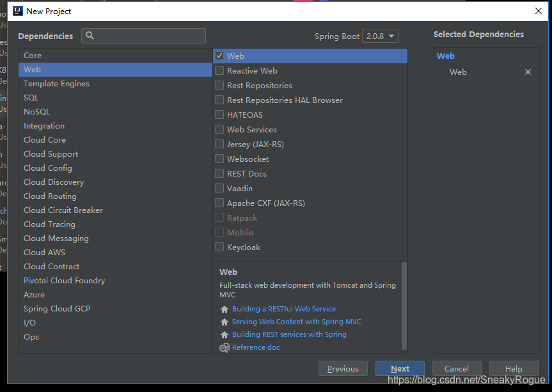552x392 pixels.
Task: Enable the Websocket checkbox
Action: 219,159
